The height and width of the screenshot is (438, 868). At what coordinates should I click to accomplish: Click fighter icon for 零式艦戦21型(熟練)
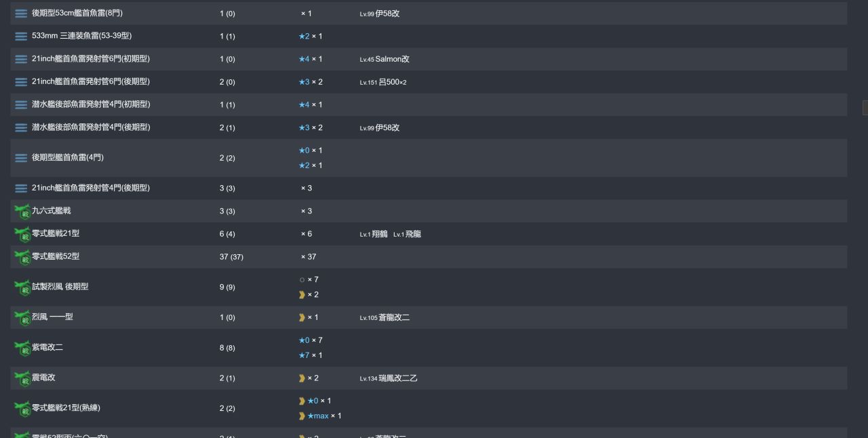[22, 409]
